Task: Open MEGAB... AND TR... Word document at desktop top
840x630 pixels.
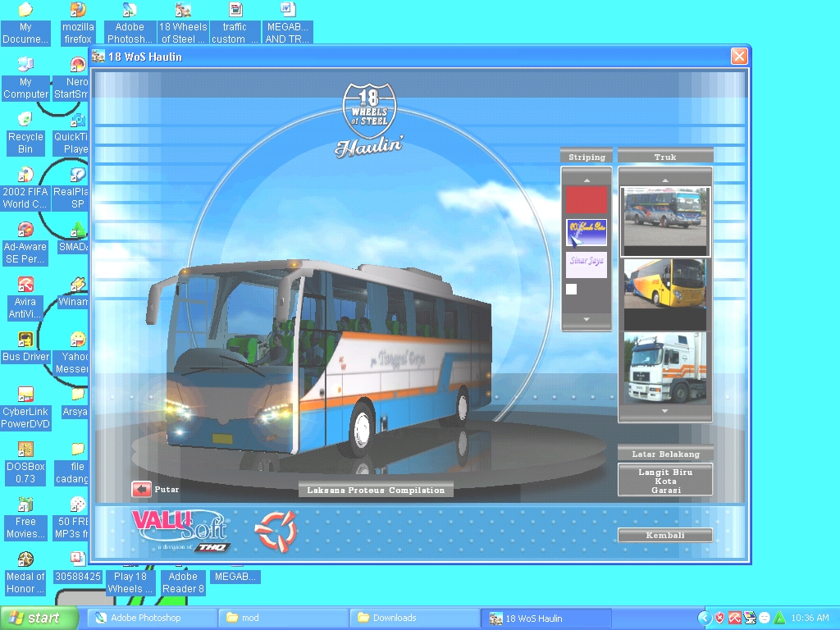Action: pos(287,22)
